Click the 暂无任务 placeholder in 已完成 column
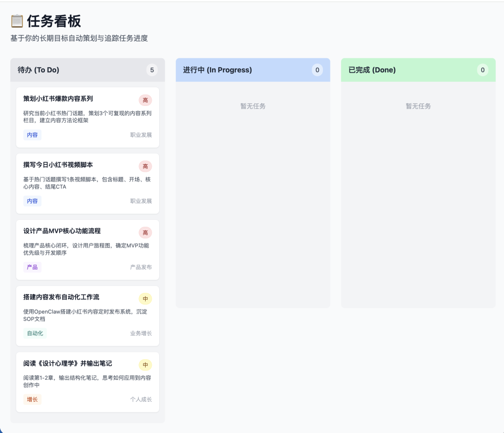The height and width of the screenshot is (433, 504). (418, 106)
